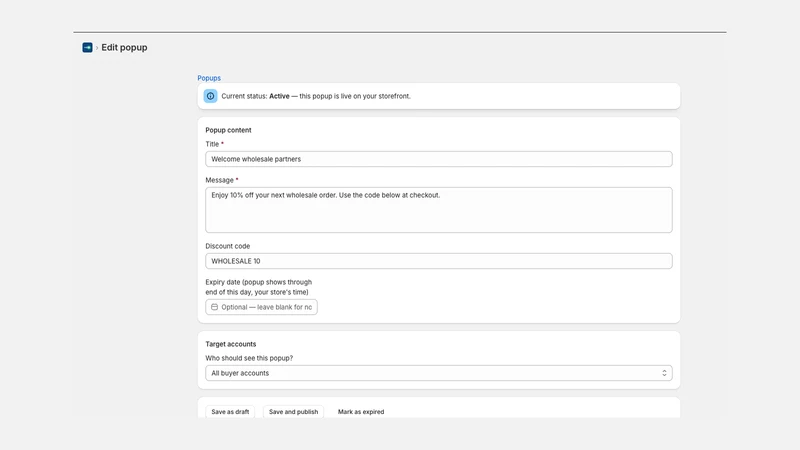
Task: Click the 'Popup content' section heading
Action: click(x=229, y=130)
